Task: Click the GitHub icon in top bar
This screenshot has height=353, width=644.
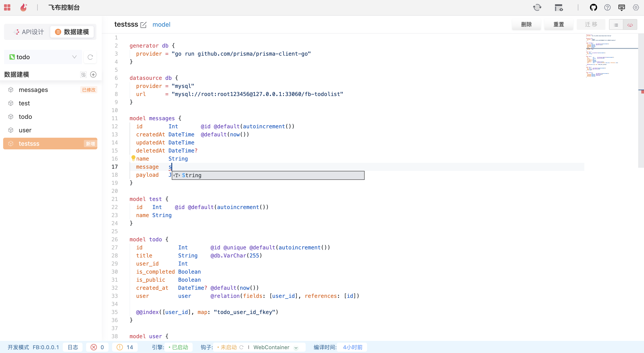Action: (593, 7)
